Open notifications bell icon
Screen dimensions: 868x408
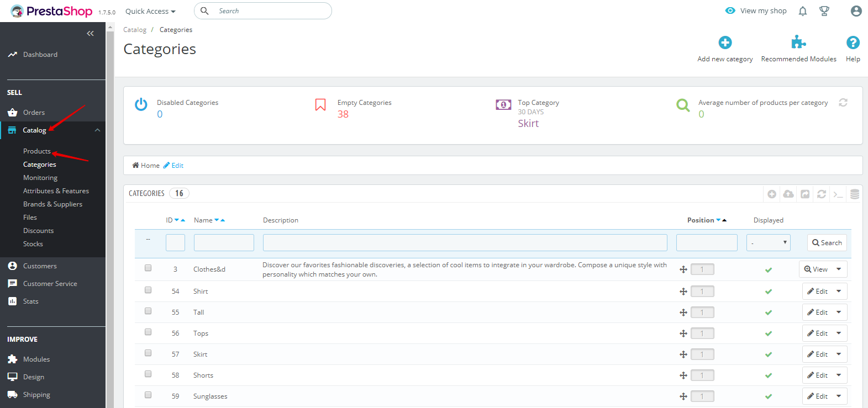coord(803,11)
